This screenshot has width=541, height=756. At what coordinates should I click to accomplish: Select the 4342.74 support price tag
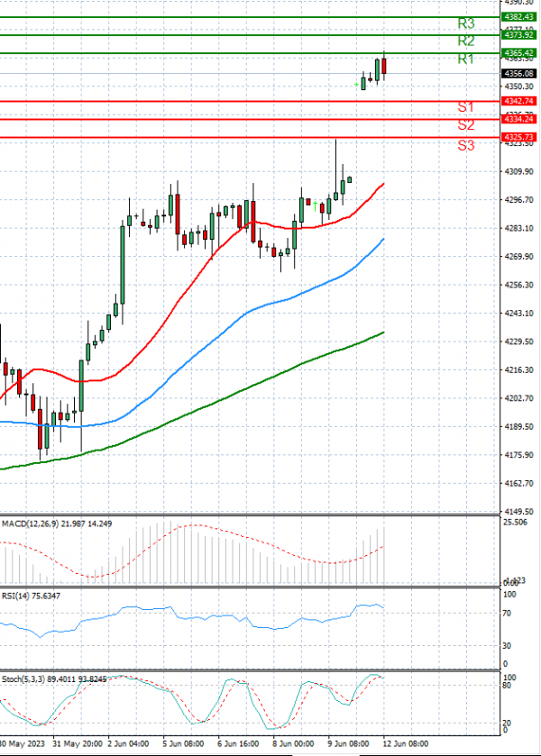518,101
